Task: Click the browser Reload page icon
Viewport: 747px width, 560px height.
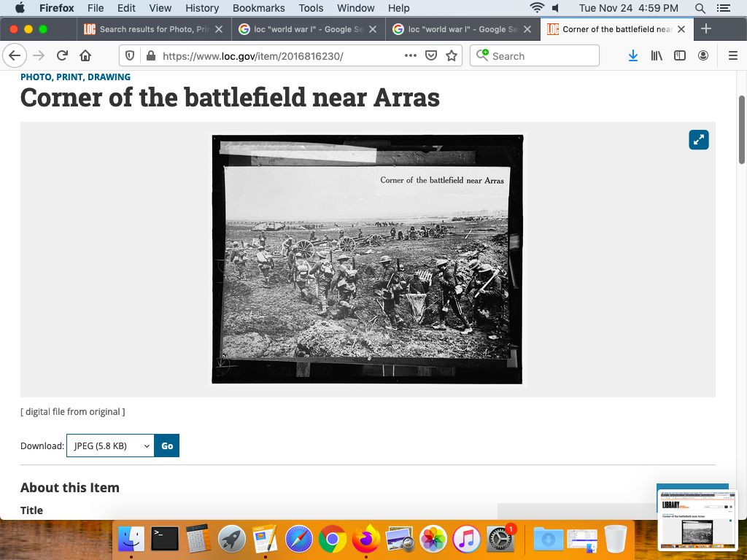Action: pos(63,56)
